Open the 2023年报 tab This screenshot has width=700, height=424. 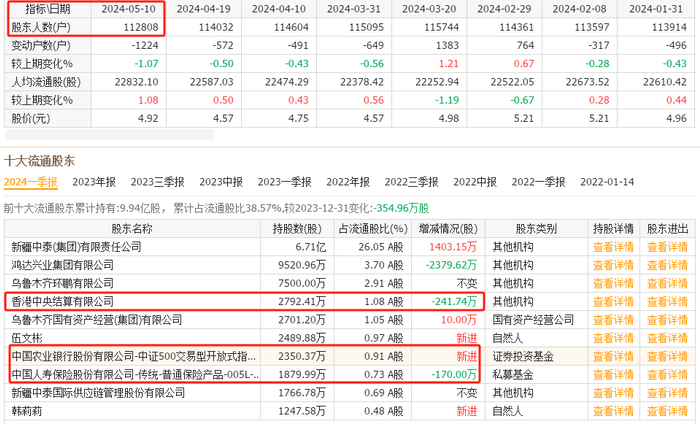point(94,182)
